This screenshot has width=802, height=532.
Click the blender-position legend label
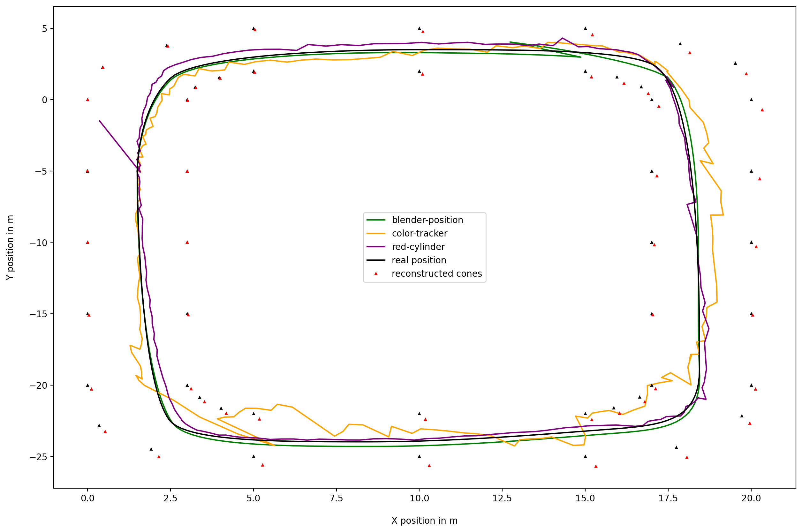427,220
